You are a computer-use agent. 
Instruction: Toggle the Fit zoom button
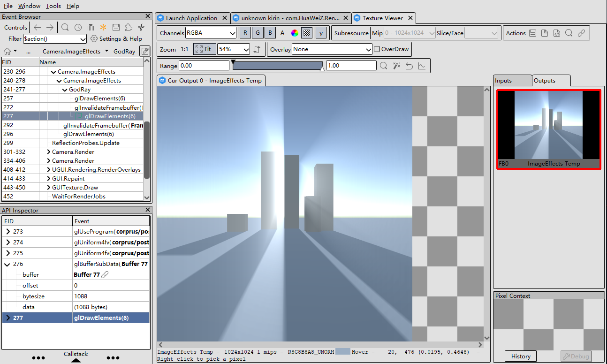tap(205, 49)
